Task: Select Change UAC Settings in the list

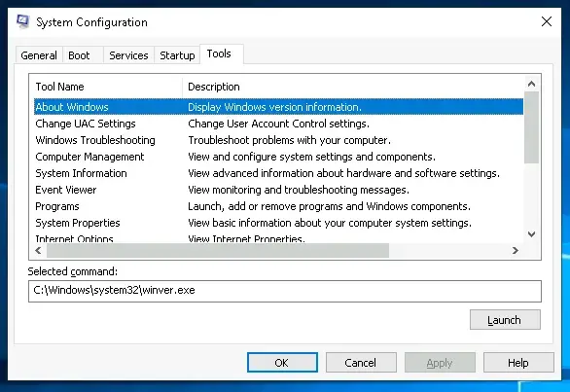Action: pyautogui.click(x=278, y=124)
